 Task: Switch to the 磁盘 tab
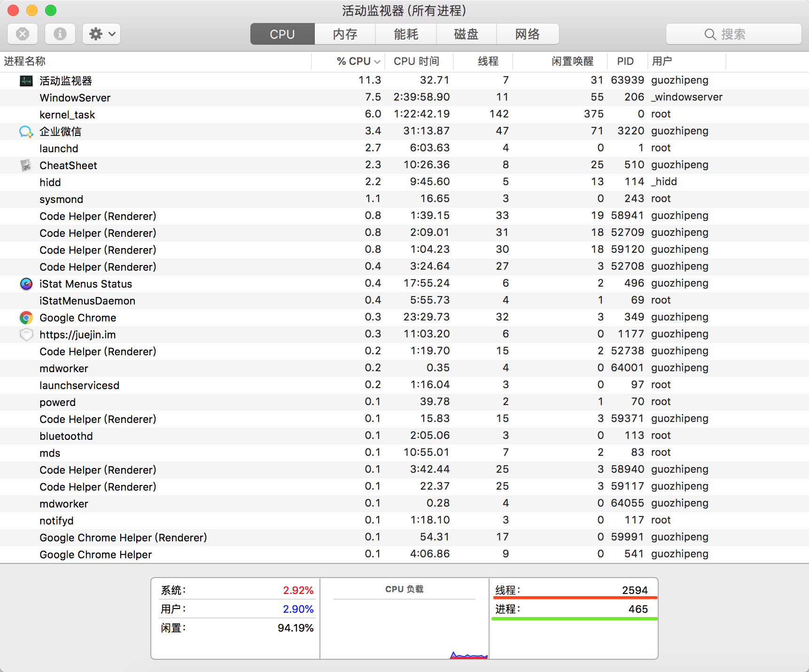tap(467, 34)
